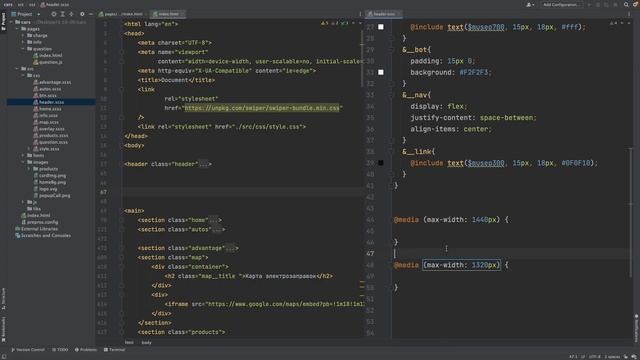Open Terminal tool window
This screenshot has height=360, width=640.
[x=115, y=350]
